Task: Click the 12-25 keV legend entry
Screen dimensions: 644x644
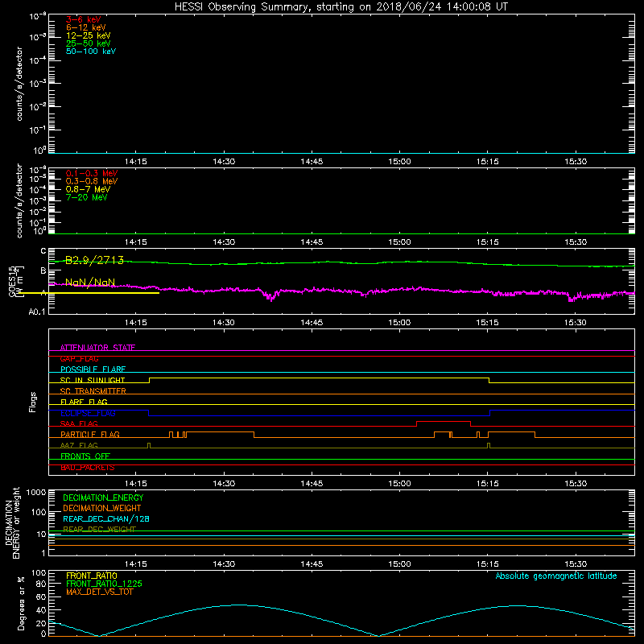Action: (x=88, y=35)
